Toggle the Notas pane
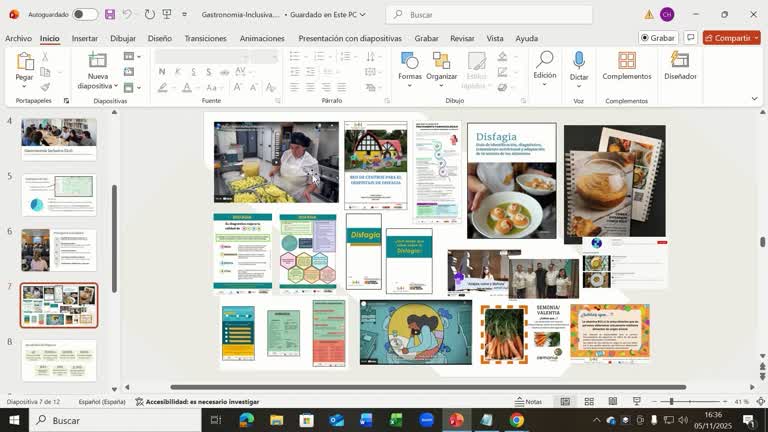 pos(528,401)
